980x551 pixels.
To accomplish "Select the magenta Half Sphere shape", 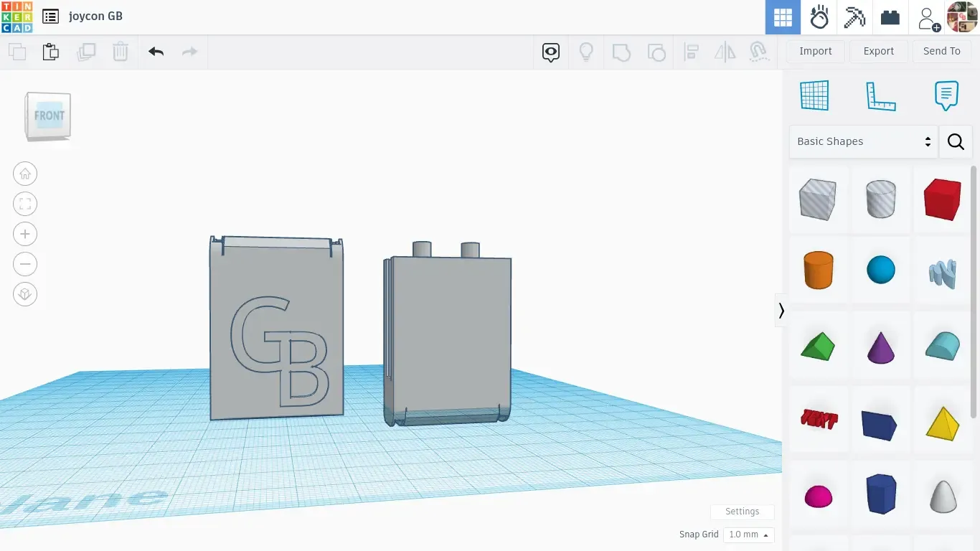I will tap(818, 496).
